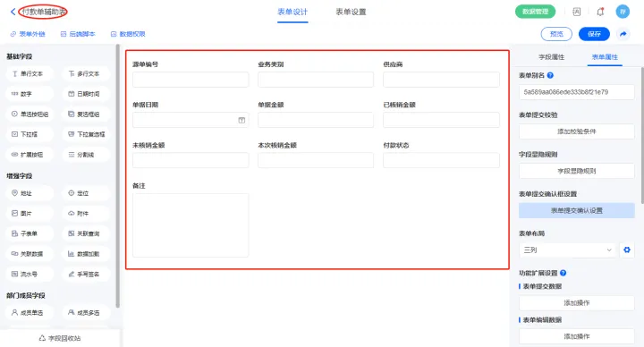
Task: Switch to the 表单设置 tab
Action: [351, 13]
